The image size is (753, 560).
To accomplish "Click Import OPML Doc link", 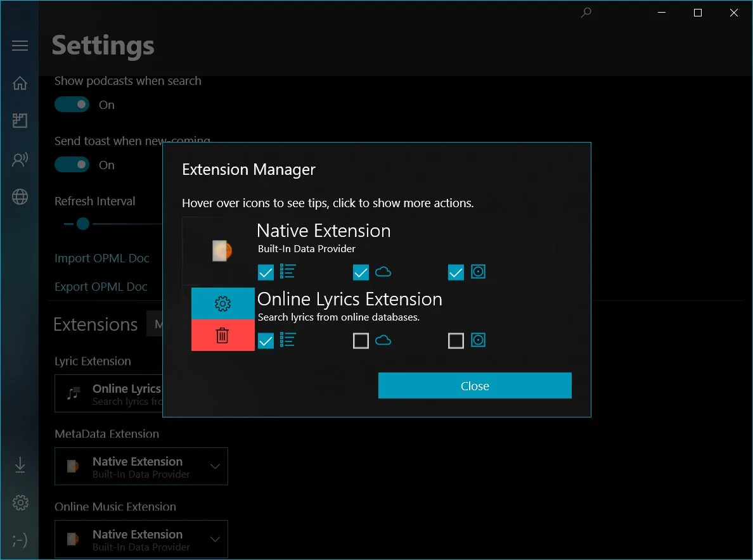I will click(x=102, y=258).
